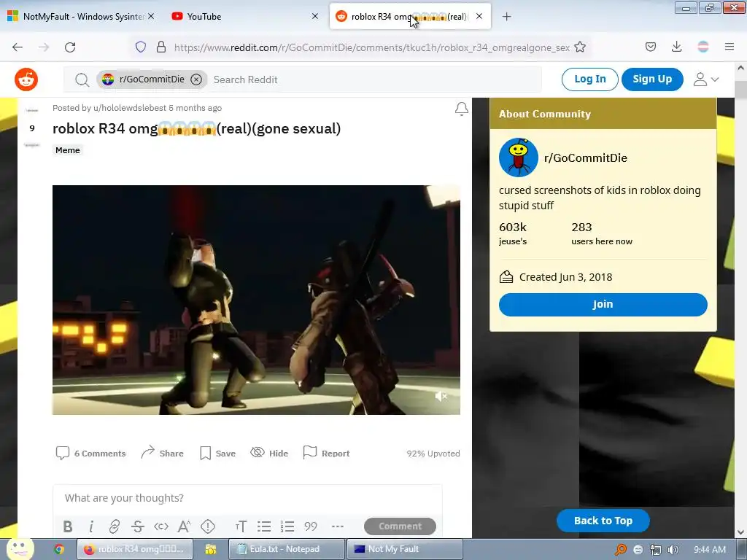This screenshot has width=747, height=560.
Task: Click the striped extension icon in toolbar
Action: (x=703, y=47)
